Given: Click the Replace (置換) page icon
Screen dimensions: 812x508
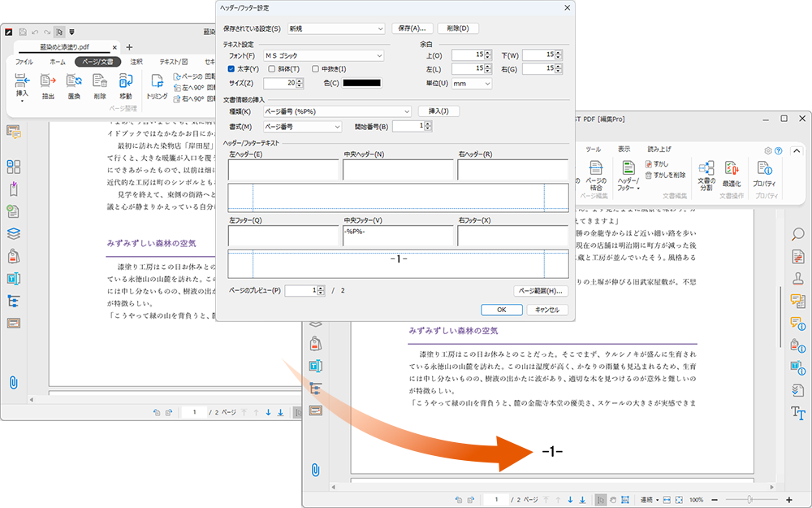Looking at the screenshot, I should click(74, 80).
